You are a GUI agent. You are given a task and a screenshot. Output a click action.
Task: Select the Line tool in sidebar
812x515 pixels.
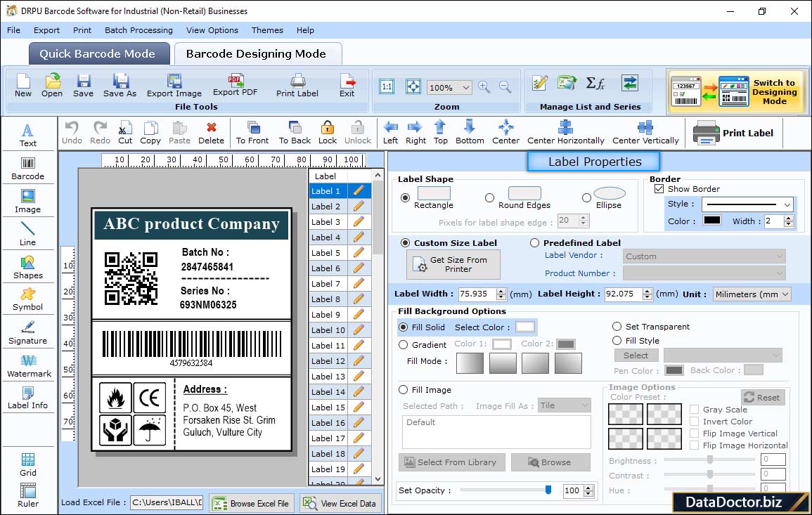click(28, 234)
